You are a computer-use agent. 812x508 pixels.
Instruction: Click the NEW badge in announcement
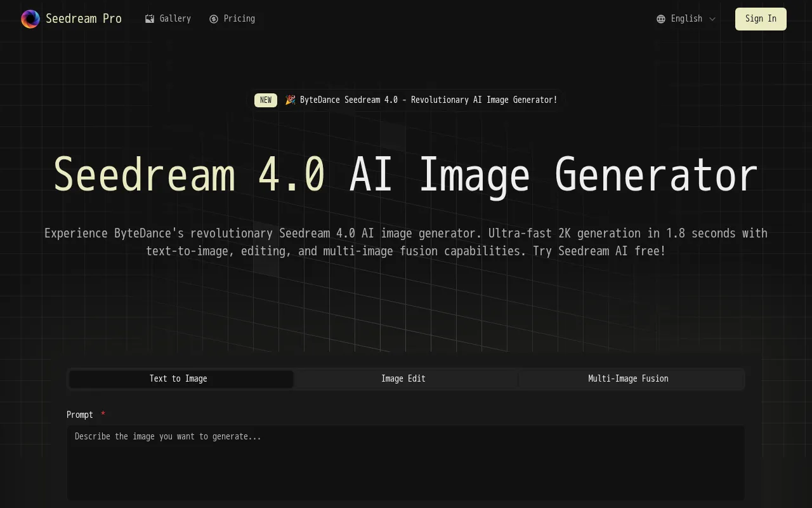(x=266, y=100)
